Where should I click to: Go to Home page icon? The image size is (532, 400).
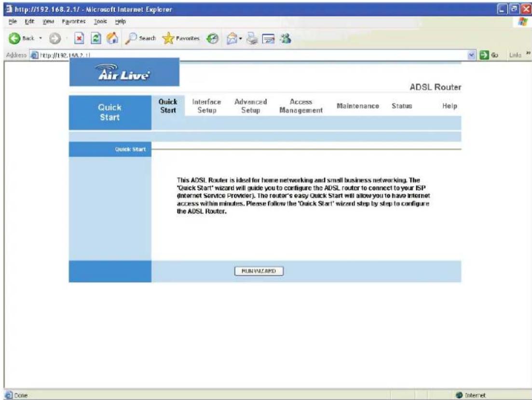click(113, 39)
